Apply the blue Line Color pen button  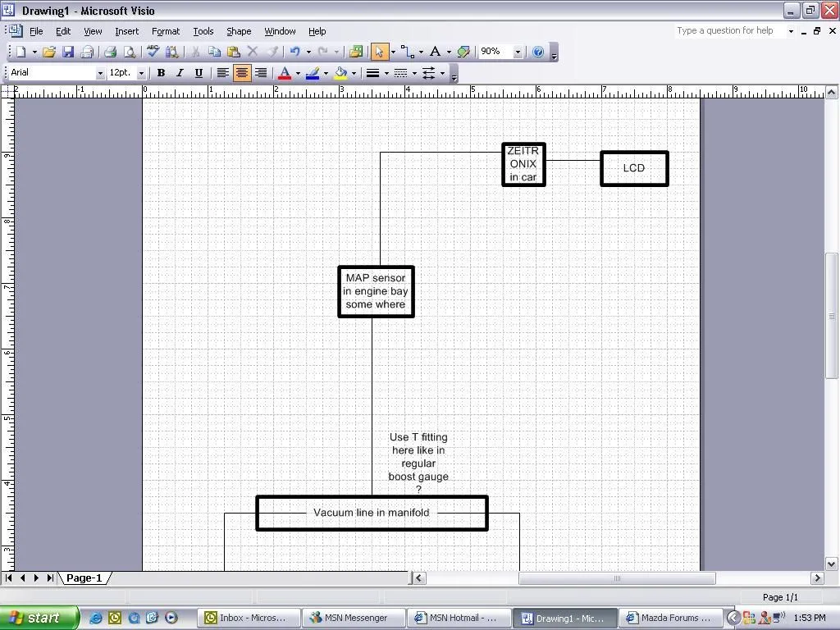click(313, 73)
